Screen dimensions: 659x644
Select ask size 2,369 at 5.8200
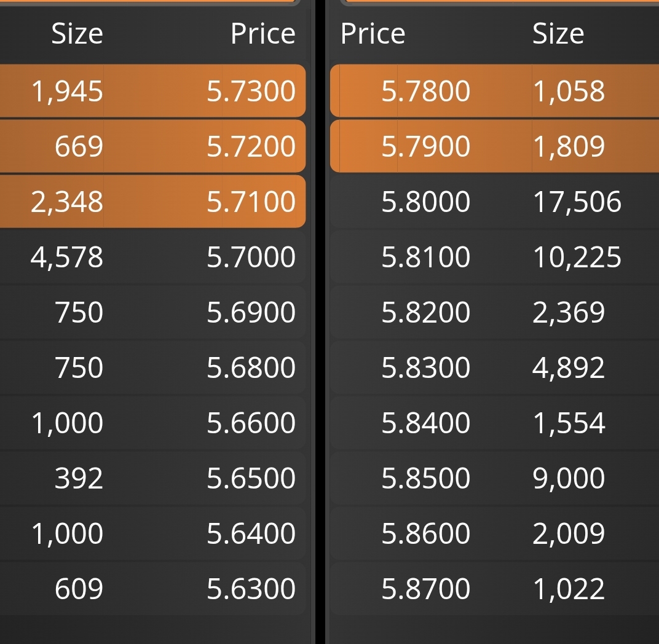[x=569, y=312]
